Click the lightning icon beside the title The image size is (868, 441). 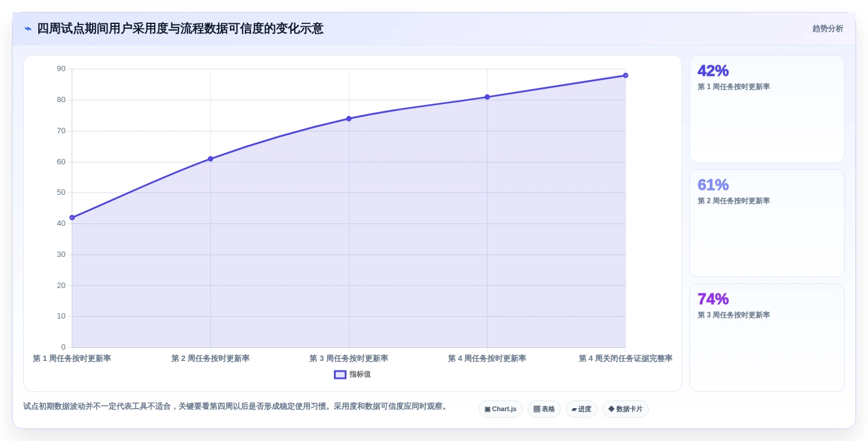point(28,29)
